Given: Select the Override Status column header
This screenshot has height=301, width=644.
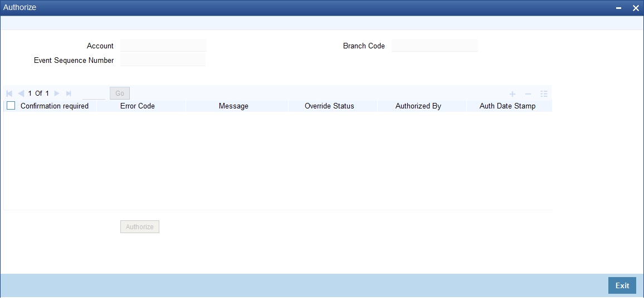Looking at the screenshot, I should [x=329, y=106].
